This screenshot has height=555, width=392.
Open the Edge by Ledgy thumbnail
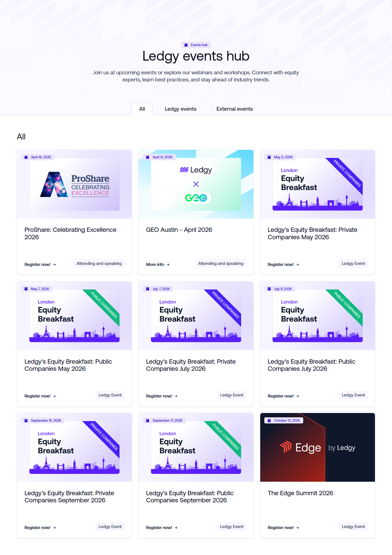click(317, 447)
